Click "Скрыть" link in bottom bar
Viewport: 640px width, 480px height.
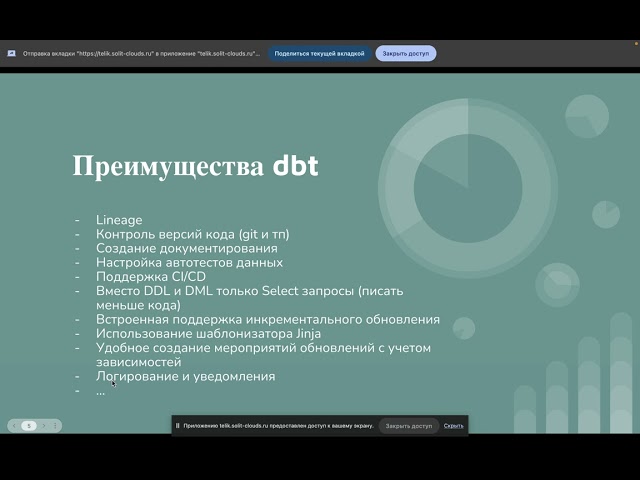tap(453, 426)
